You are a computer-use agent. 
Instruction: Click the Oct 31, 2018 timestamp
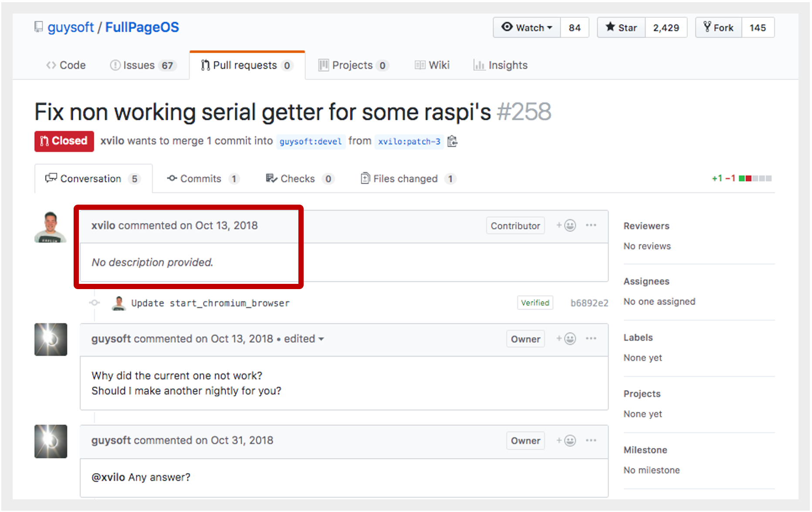[x=242, y=440]
